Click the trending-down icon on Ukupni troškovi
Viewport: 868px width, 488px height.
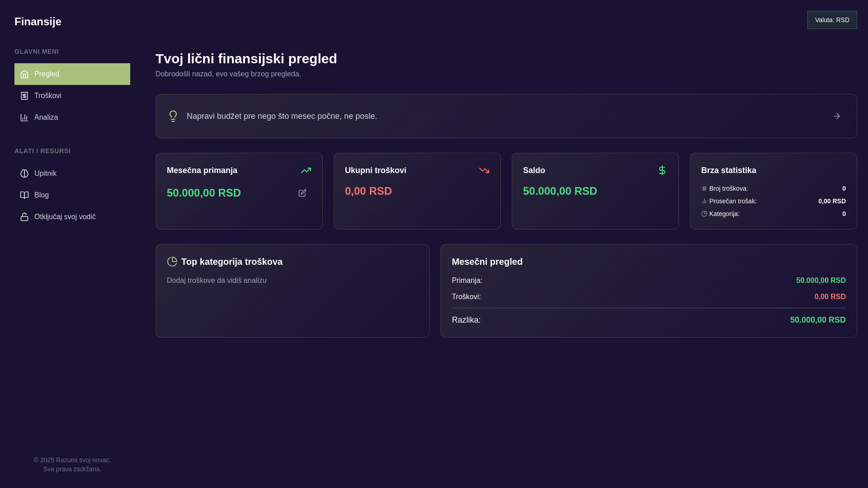click(484, 170)
